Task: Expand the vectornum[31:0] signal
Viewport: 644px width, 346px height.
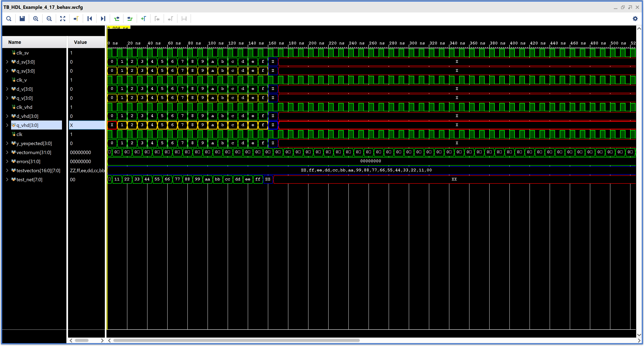Action: [x=7, y=152]
